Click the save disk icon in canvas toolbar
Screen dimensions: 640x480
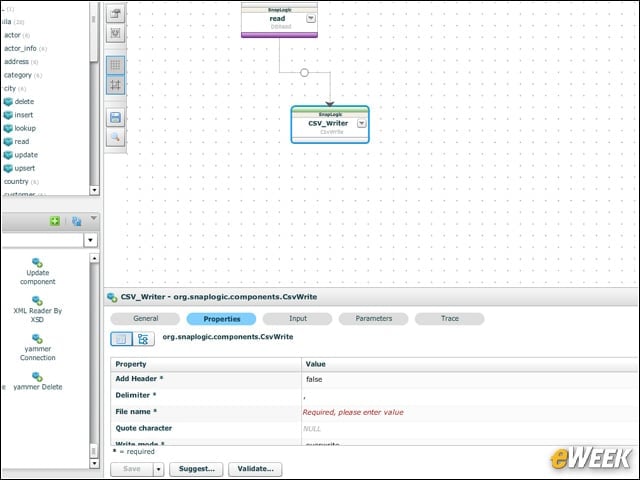click(116, 118)
